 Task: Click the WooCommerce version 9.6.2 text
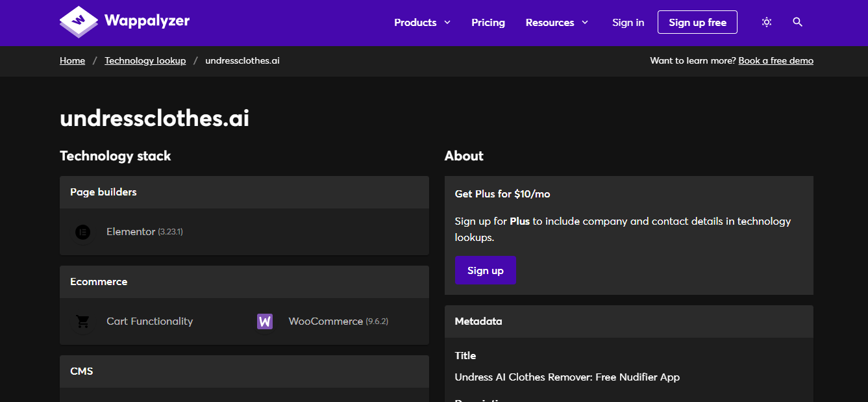[377, 321]
